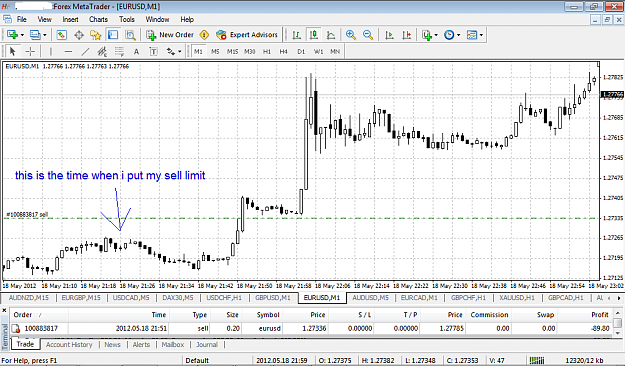Toggle chart shift icon

coord(407,35)
